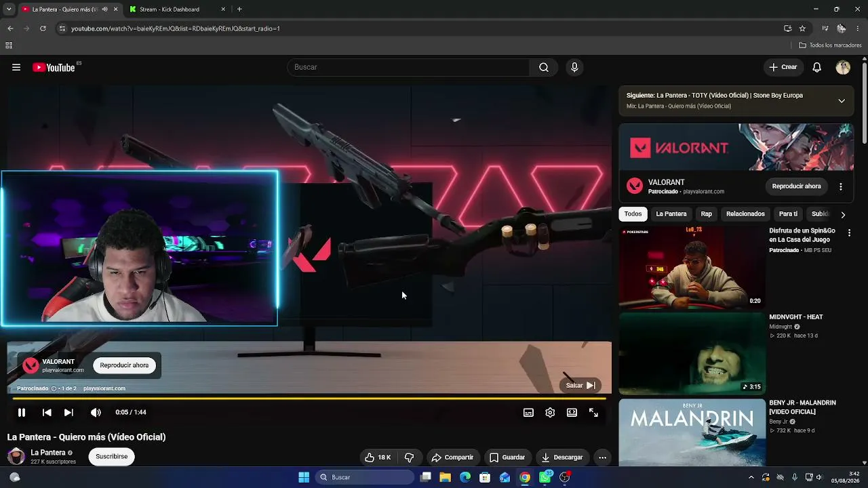
Task: Open File Explorer from the taskbar
Action: (446, 477)
